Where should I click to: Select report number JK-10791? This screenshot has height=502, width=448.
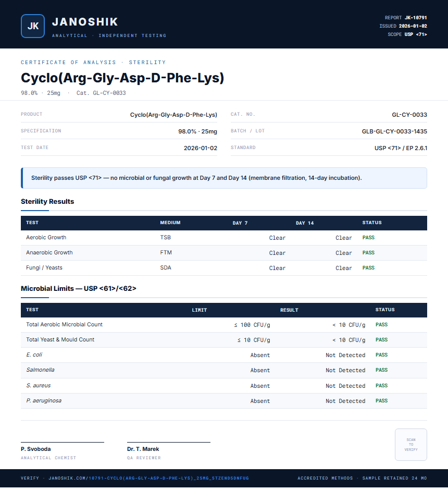click(416, 18)
